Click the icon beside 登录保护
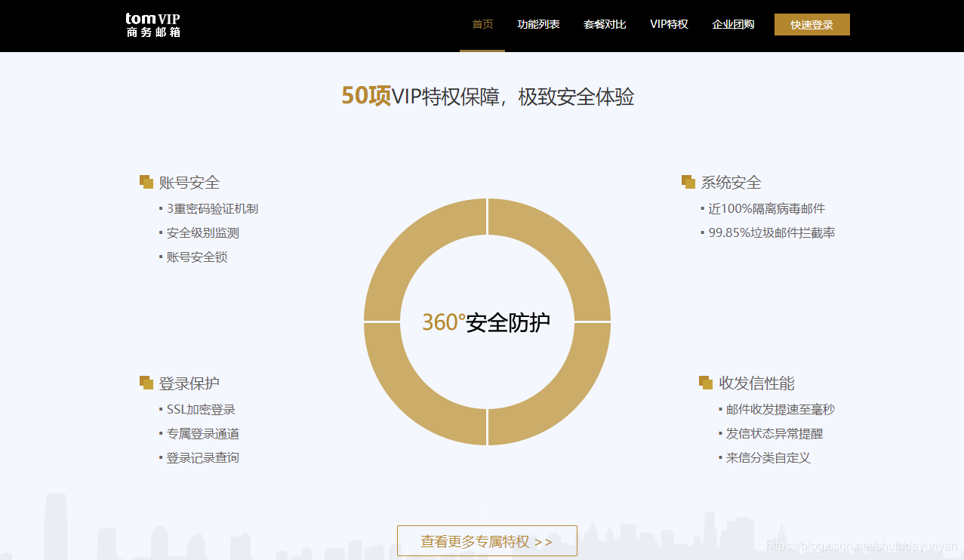This screenshot has width=964, height=560. [x=146, y=383]
